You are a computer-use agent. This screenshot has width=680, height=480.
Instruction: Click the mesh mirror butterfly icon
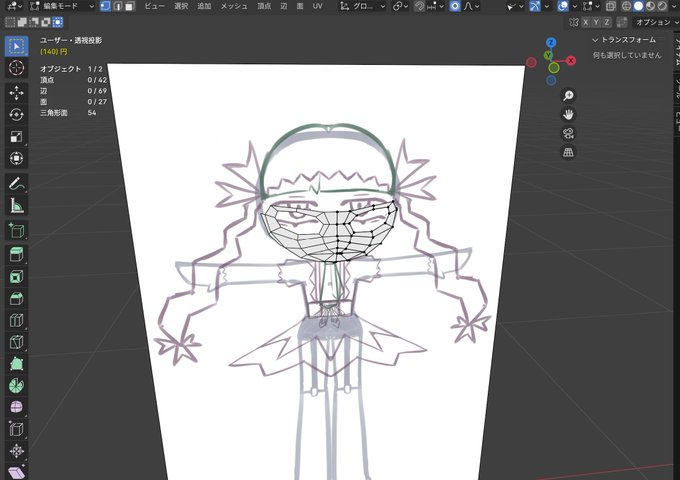point(574,23)
